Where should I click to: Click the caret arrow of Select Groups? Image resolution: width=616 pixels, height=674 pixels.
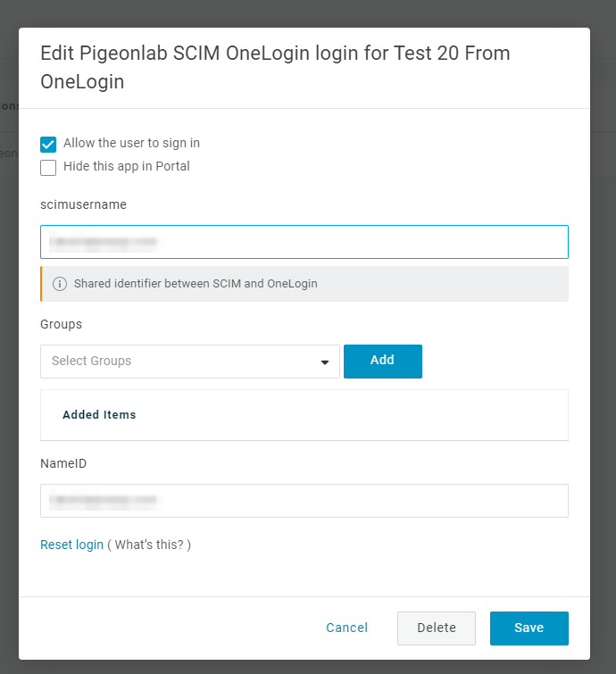pyautogui.click(x=325, y=362)
